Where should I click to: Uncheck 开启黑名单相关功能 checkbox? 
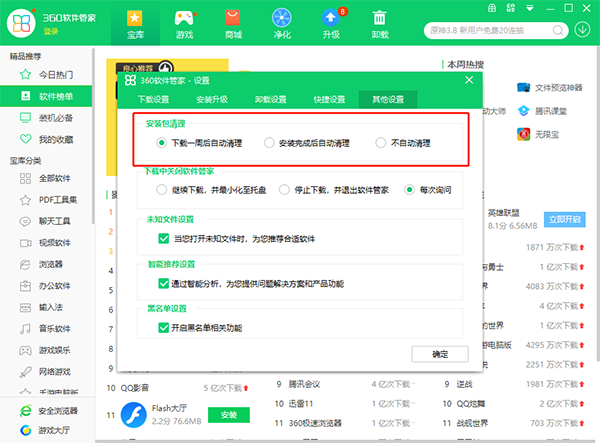pyautogui.click(x=164, y=327)
